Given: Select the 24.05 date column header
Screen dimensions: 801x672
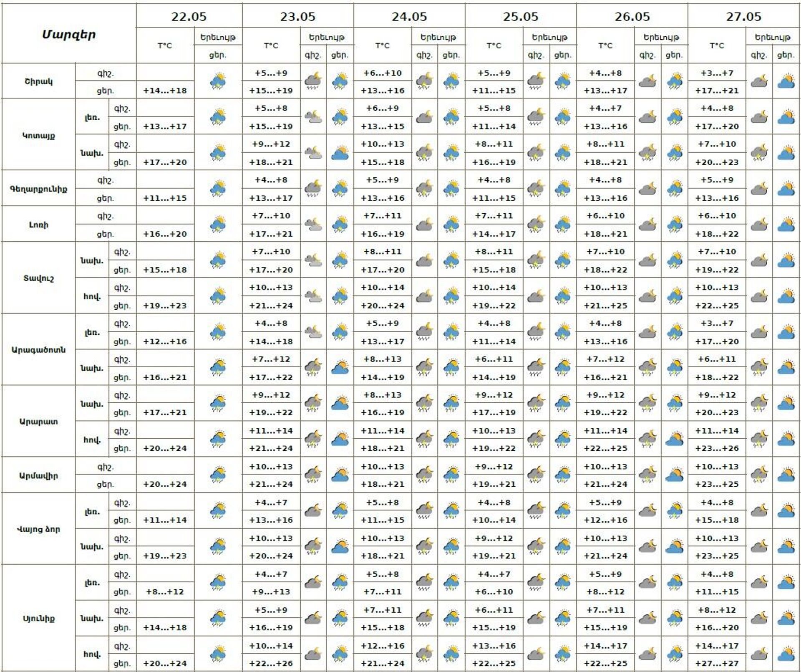Looking at the screenshot, I should (409, 17).
